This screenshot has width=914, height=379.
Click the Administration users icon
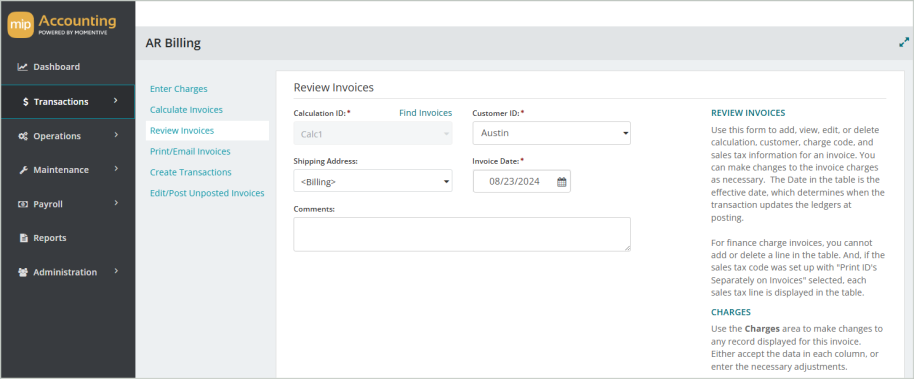(x=23, y=272)
